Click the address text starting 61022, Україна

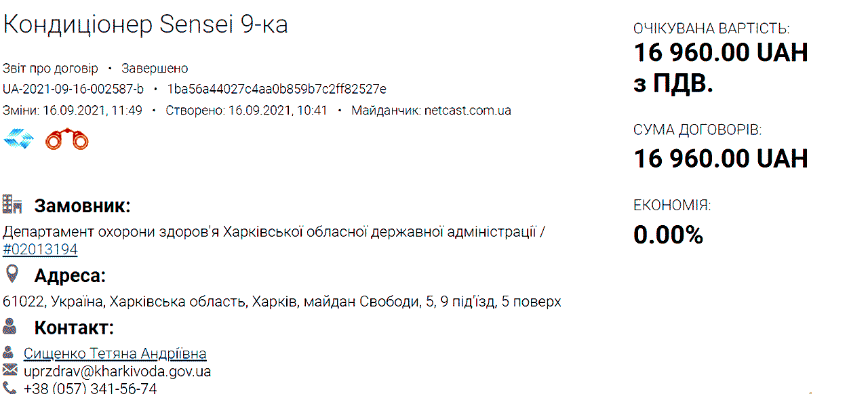click(x=282, y=301)
